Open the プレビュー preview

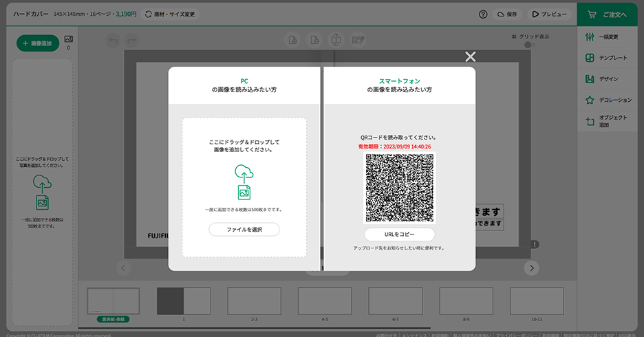click(x=549, y=14)
